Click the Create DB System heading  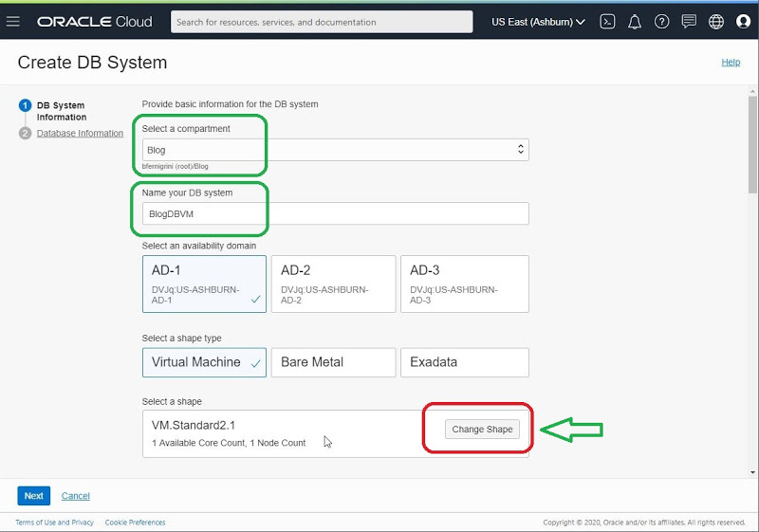tap(92, 63)
